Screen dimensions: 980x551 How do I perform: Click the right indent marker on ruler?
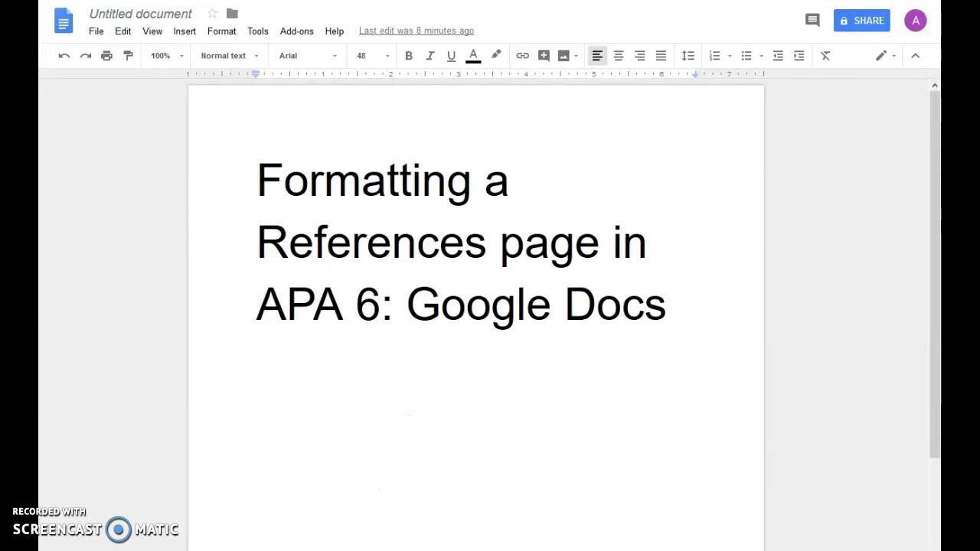pyautogui.click(x=695, y=74)
